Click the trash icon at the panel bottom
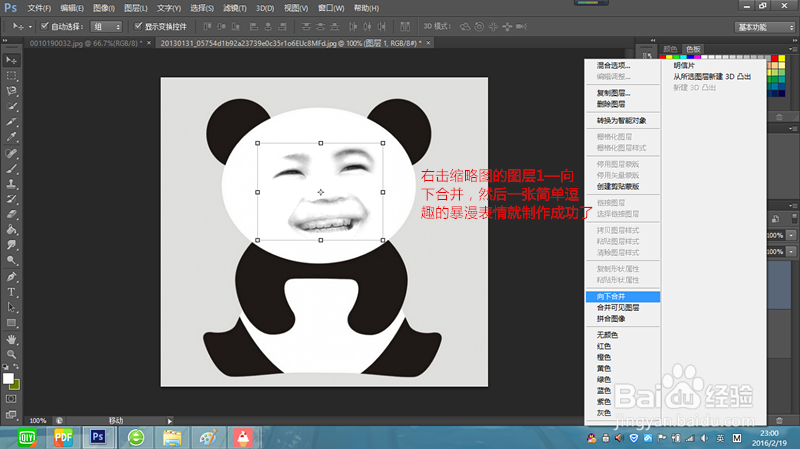The image size is (800, 449). point(779,420)
